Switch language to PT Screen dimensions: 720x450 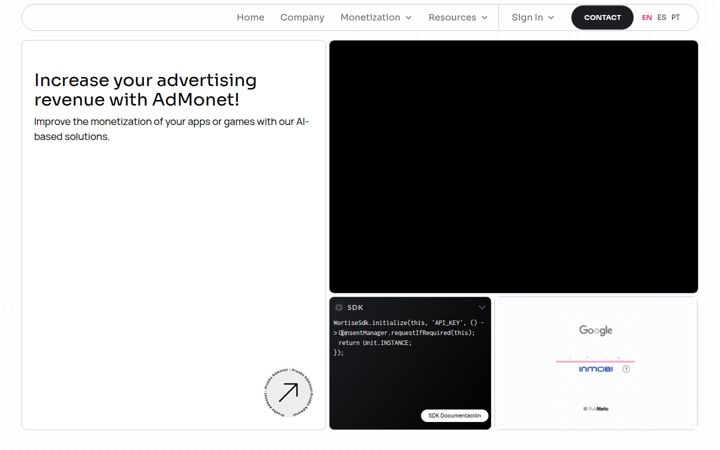[x=675, y=17]
